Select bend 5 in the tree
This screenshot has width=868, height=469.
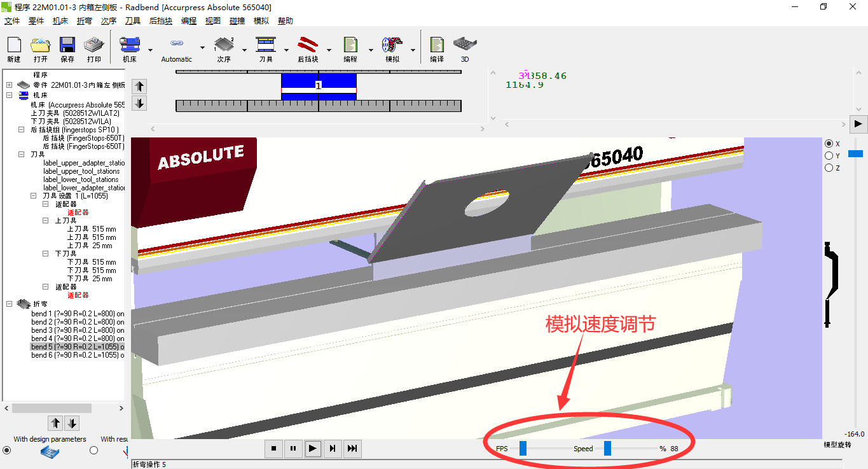click(x=78, y=347)
